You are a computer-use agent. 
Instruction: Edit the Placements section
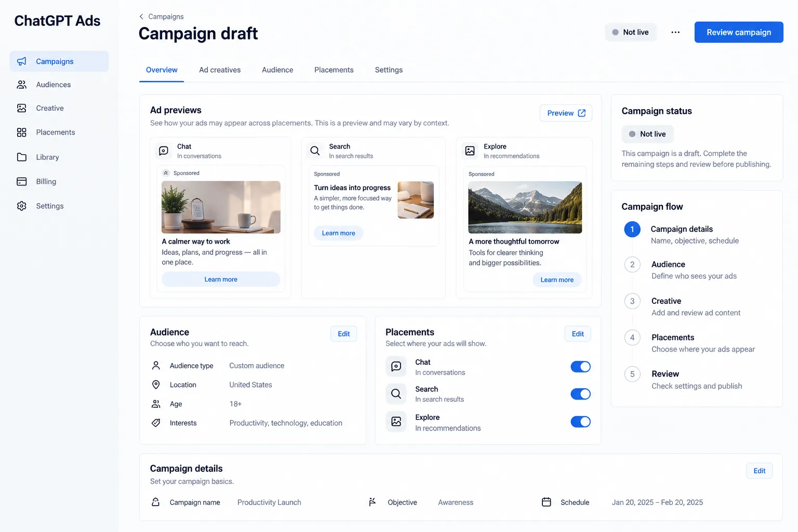578,334
